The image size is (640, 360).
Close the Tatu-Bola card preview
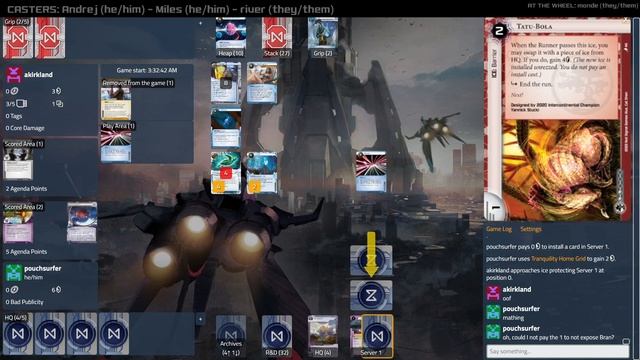(626, 20)
